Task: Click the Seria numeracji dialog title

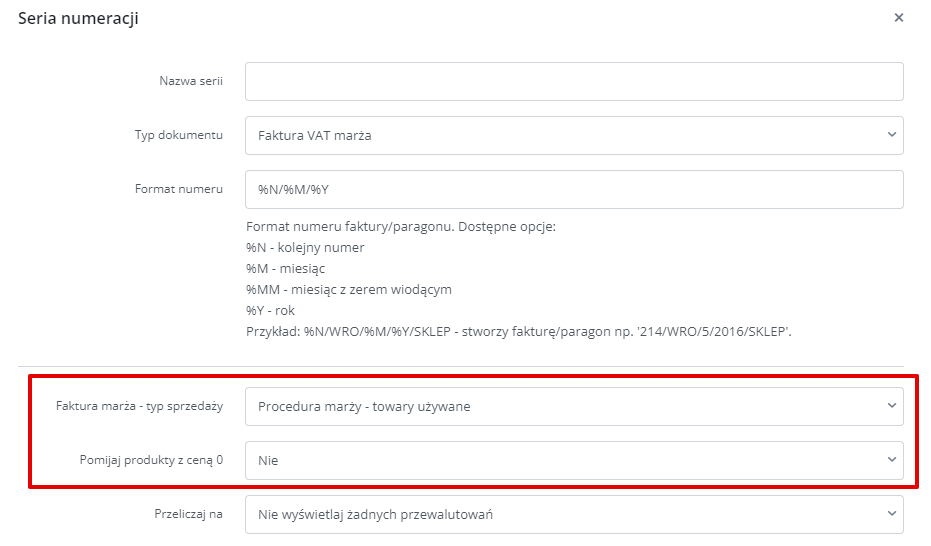Action: tap(78, 18)
